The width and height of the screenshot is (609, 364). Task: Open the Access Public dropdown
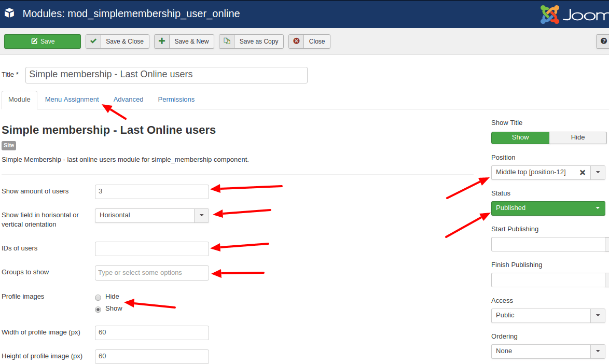click(548, 316)
